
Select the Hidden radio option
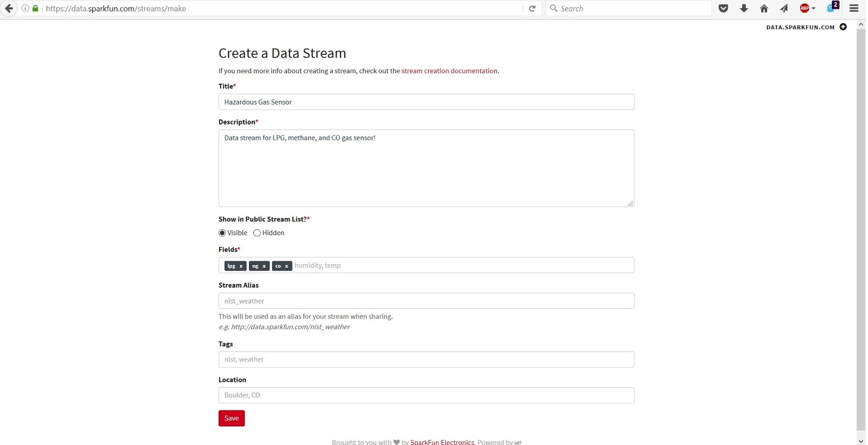[x=257, y=233]
